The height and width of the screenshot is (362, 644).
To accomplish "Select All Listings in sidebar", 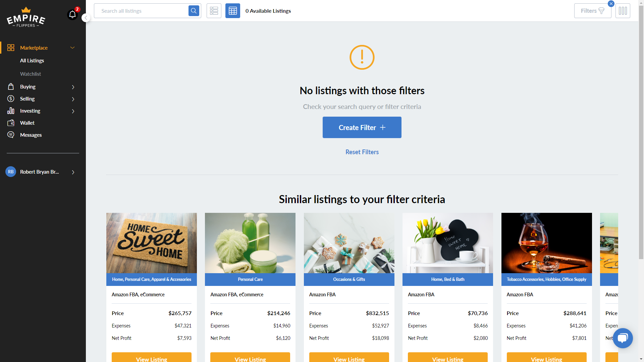I will [32, 61].
